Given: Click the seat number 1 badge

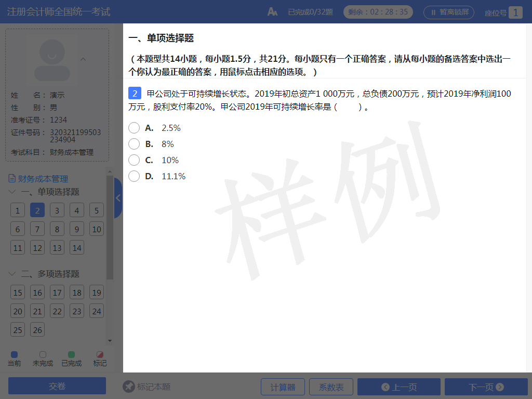Looking at the screenshot, I should 515,12.
